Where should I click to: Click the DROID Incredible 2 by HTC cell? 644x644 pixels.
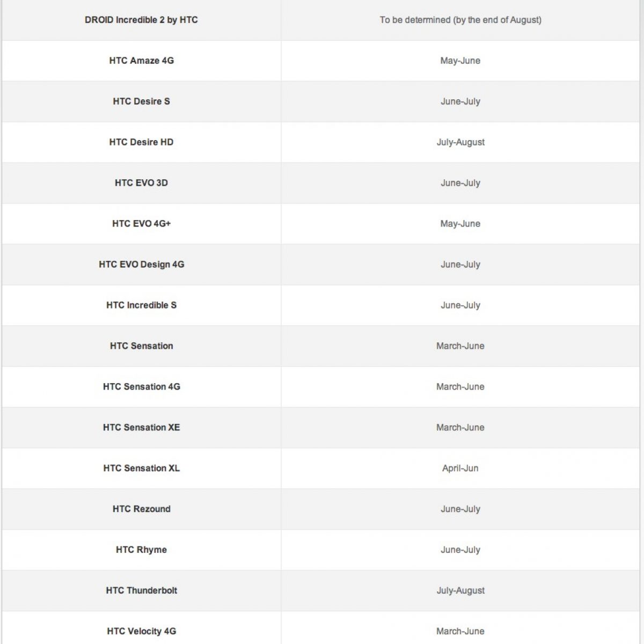tap(141, 20)
